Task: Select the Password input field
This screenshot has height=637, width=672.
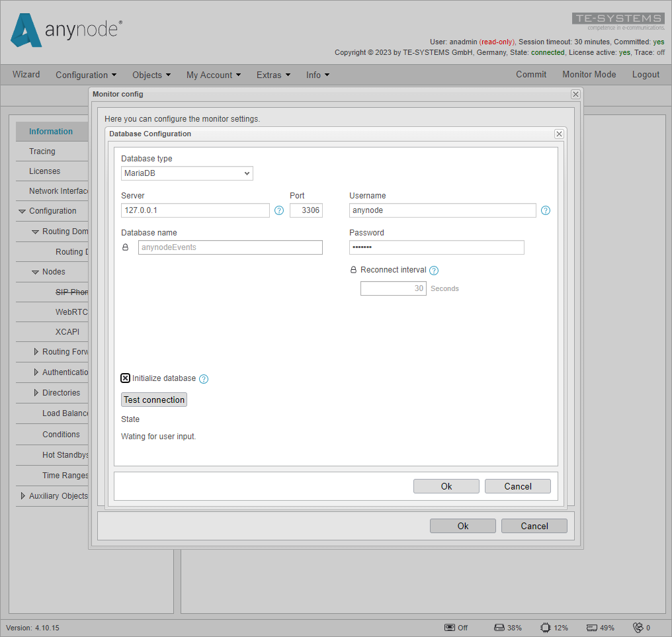Action: point(437,247)
